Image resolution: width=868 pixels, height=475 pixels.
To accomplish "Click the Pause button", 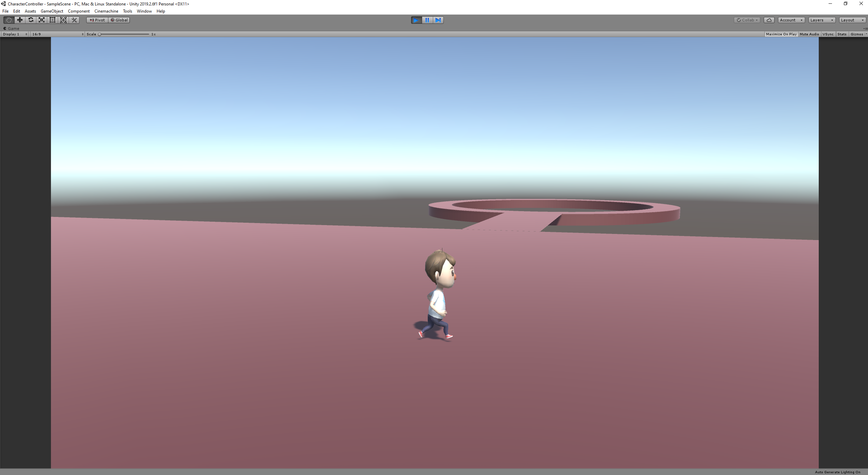I will point(427,20).
